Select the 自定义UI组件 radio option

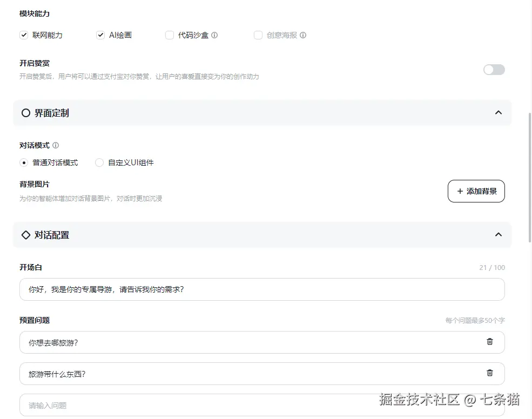click(99, 163)
